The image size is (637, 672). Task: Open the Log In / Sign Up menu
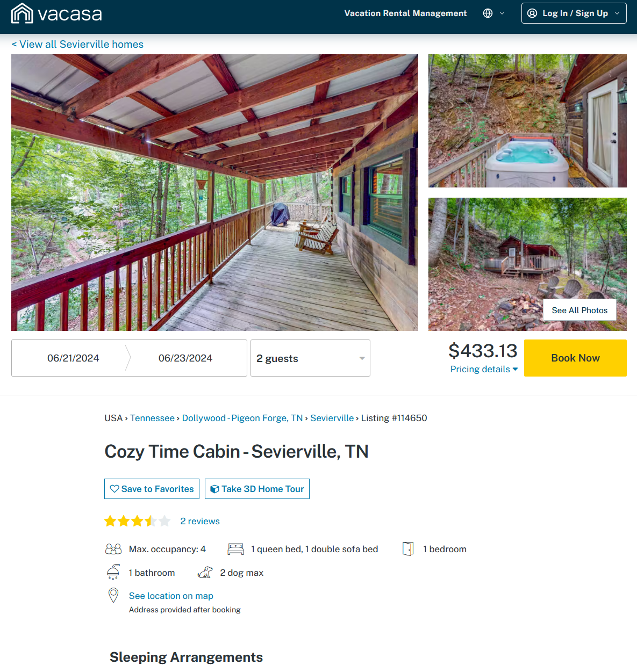574,13
